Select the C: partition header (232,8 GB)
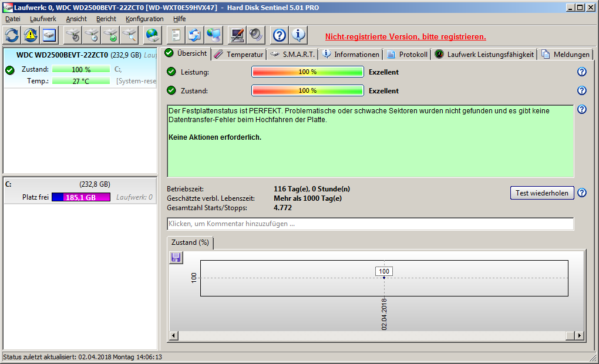The width and height of the screenshot is (599, 364). pyautogui.click(x=80, y=184)
